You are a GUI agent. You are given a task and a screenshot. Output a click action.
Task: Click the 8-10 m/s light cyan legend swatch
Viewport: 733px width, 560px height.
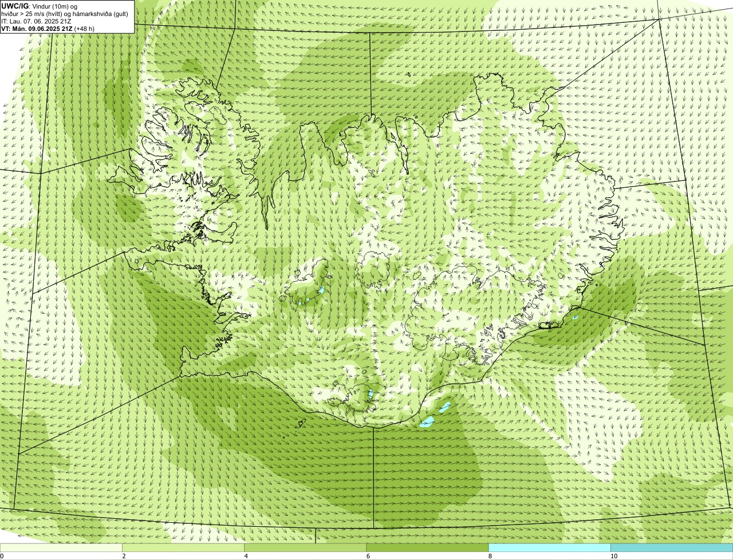pyautogui.click(x=550, y=547)
